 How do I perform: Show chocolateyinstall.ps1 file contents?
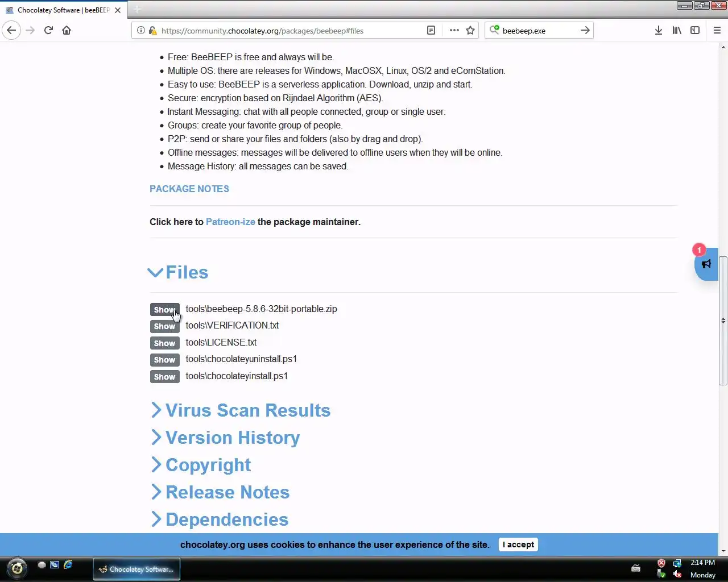[164, 377]
